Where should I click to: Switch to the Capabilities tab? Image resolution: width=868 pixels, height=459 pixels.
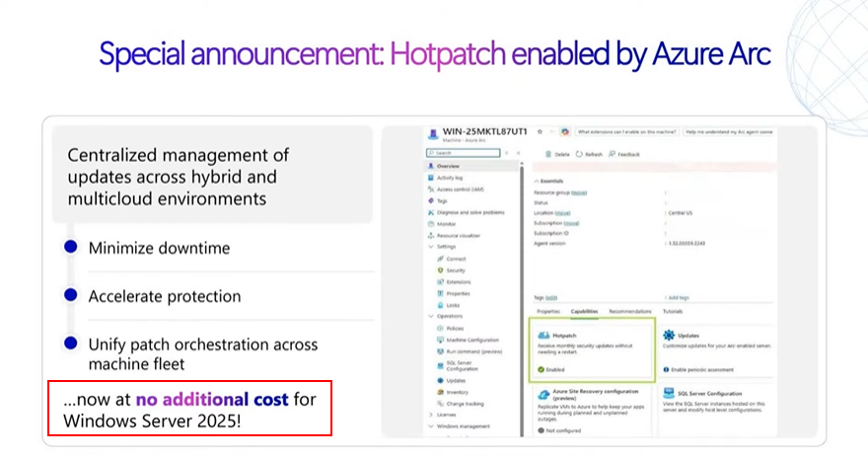(x=584, y=312)
